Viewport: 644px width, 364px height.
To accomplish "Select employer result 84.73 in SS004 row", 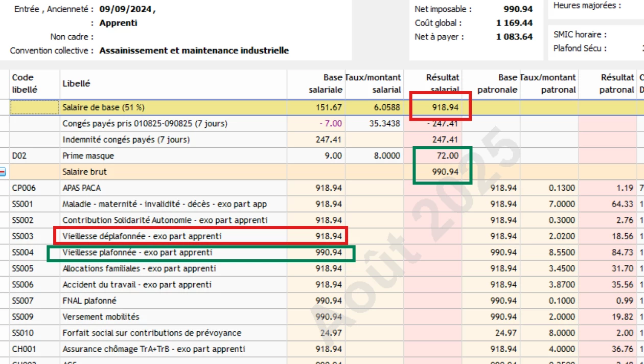I will coord(623,252).
